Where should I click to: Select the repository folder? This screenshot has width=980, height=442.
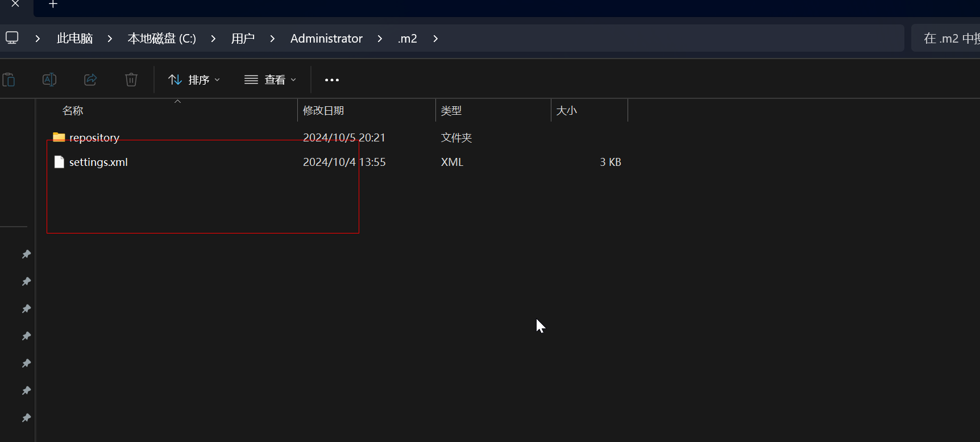94,137
